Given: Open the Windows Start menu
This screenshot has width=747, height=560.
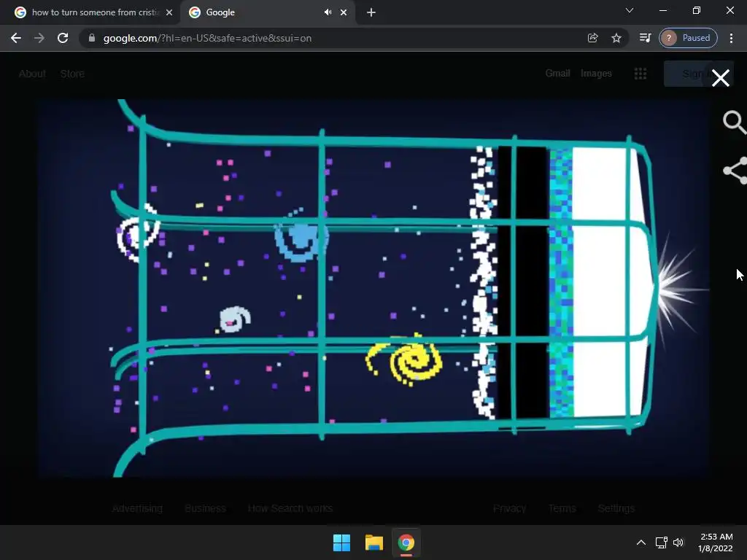Looking at the screenshot, I should (341, 542).
